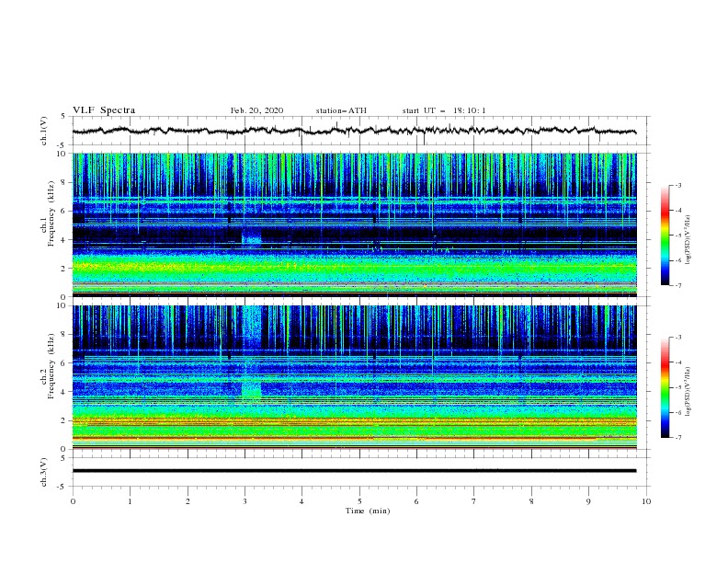This screenshot has height=563, width=728.
Task: Click the 5 tick on the ch.1(V) axis
Action: pyautogui.click(x=63, y=116)
